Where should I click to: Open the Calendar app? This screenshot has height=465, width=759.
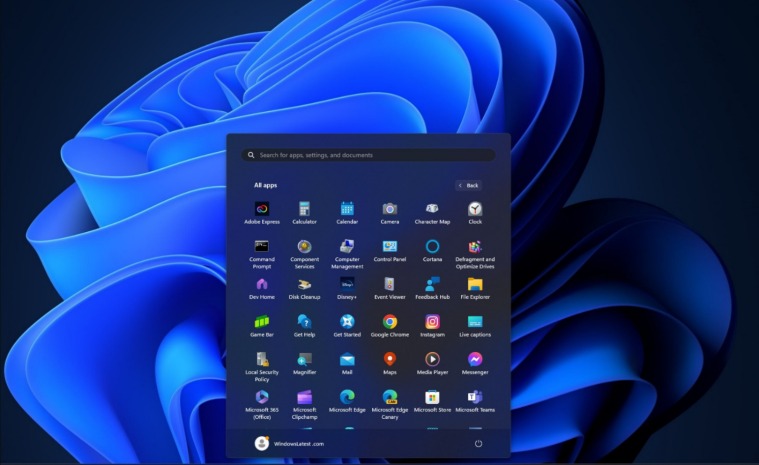click(x=347, y=209)
